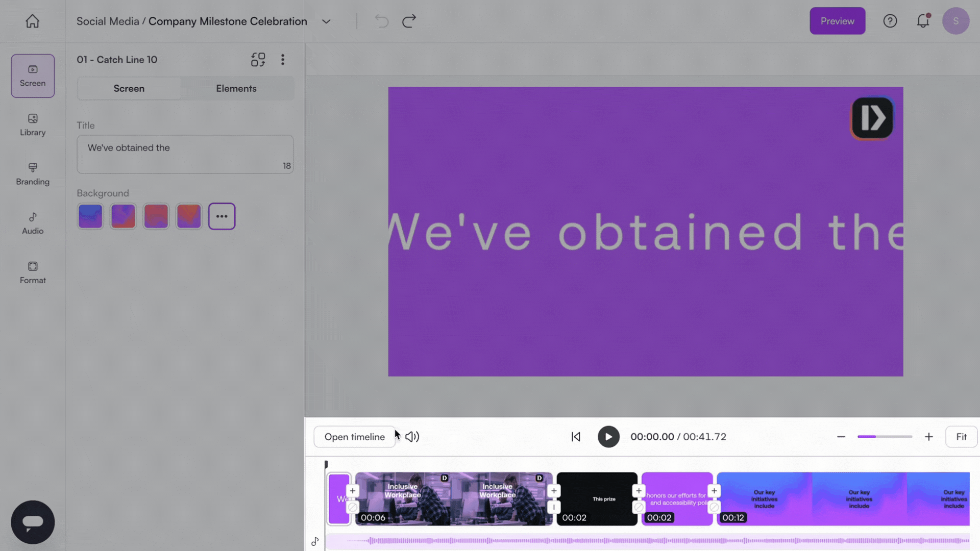This screenshot has width=980, height=551.
Task: Open the Format sidebar panel
Action: pos(33,272)
